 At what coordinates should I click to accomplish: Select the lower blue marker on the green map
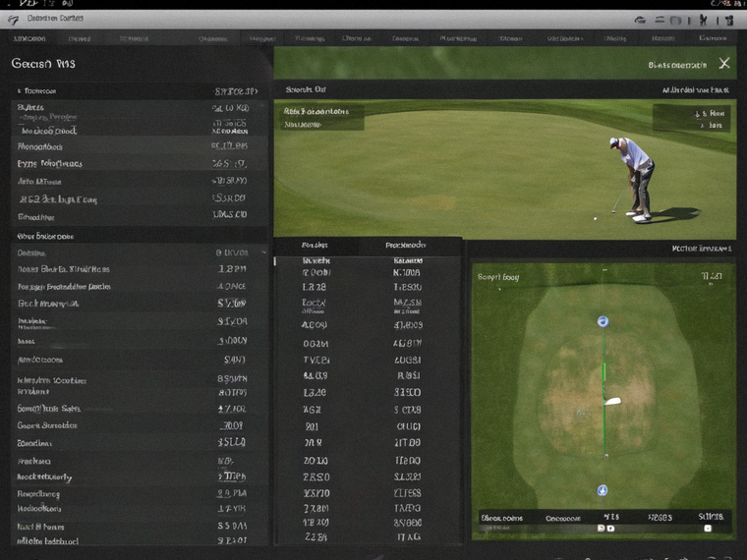(603, 490)
